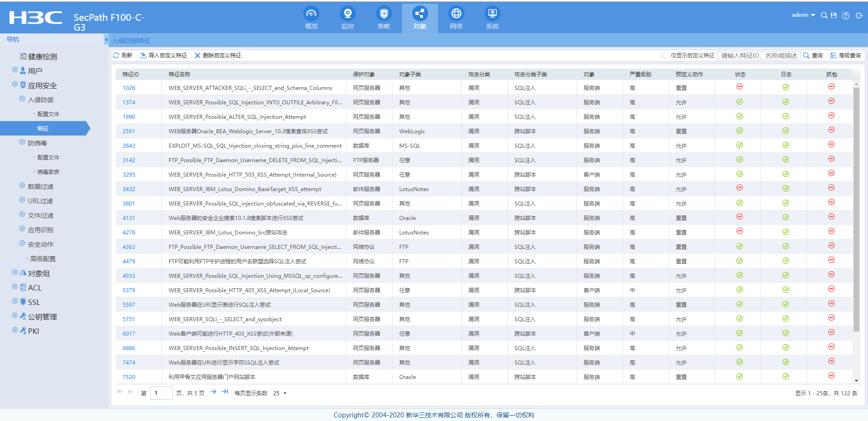Select 配置文件 under 入侵防御
This screenshot has height=421, width=868.
point(48,114)
